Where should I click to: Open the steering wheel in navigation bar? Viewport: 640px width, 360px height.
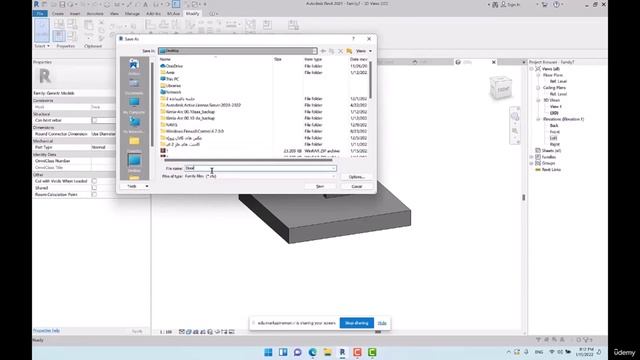click(515, 117)
